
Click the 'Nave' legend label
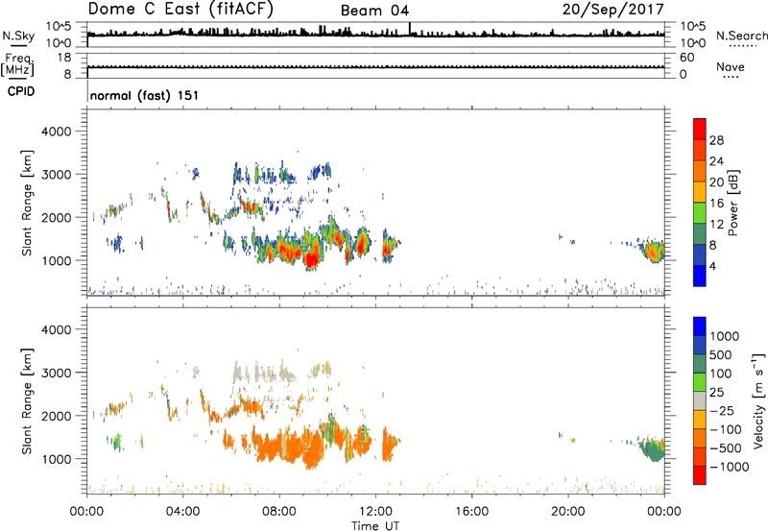point(730,67)
